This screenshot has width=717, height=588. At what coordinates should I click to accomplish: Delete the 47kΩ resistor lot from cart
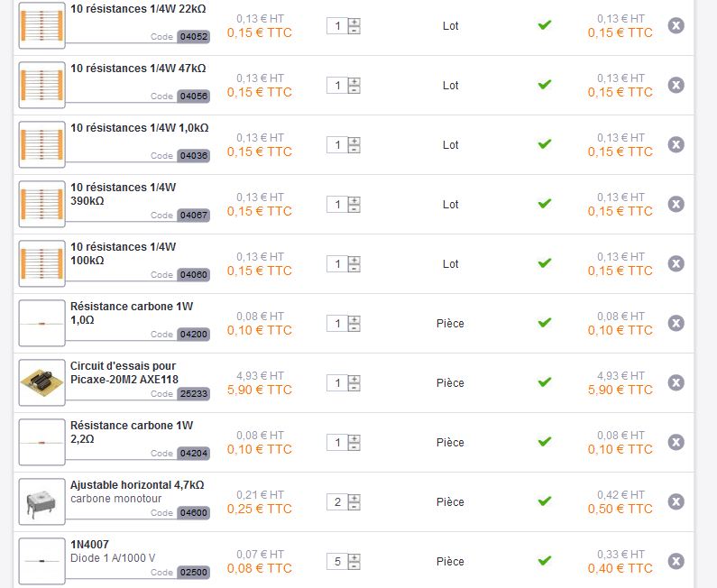[676, 85]
